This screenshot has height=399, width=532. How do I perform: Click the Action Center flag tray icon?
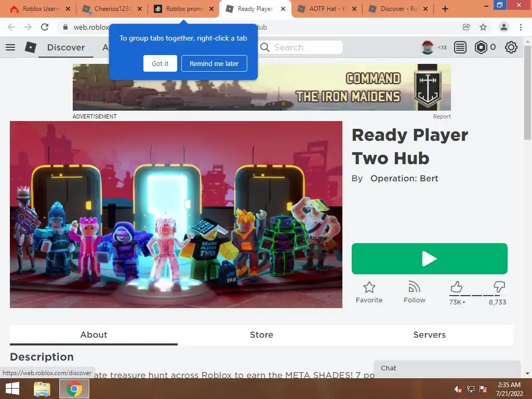[x=483, y=389]
